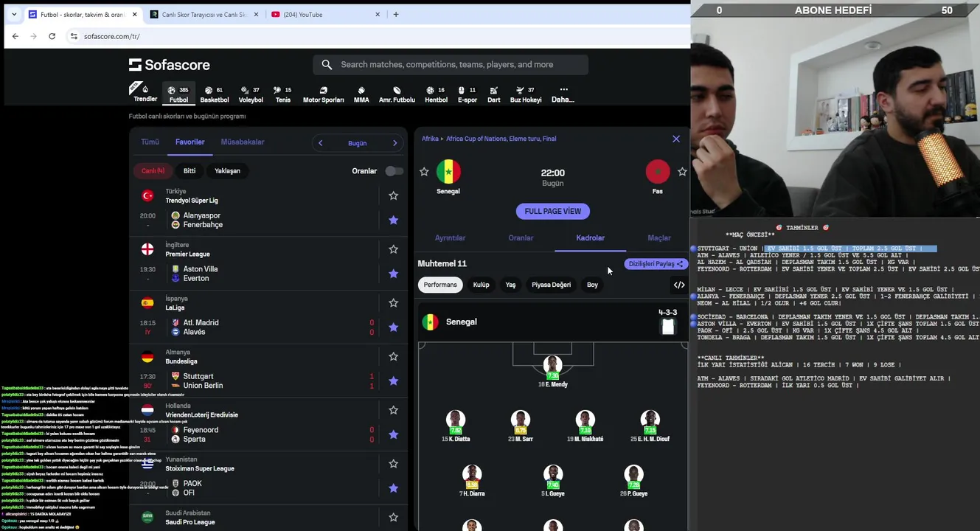Close the YouTube browser tab

click(x=378, y=14)
